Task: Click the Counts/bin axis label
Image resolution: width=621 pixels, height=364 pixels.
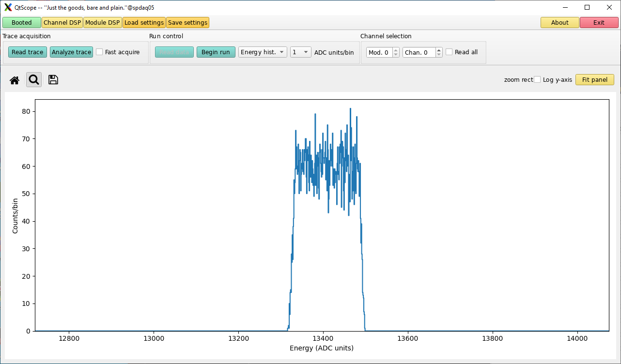Action: (15, 215)
